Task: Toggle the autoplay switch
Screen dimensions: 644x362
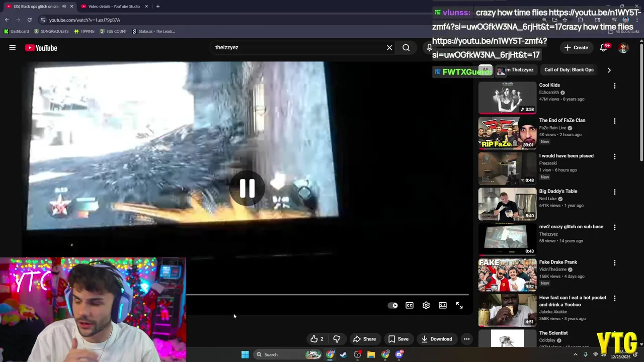Action: [393, 305]
